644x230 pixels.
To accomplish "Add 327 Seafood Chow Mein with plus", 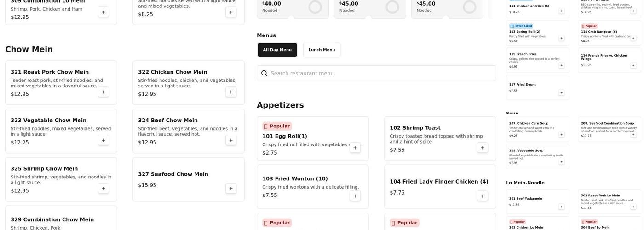I will point(231,189).
